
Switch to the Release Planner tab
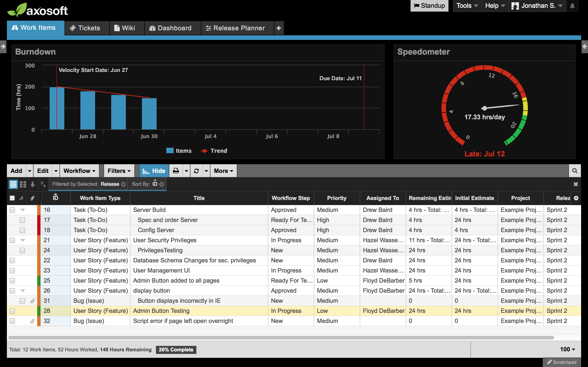tap(235, 28)
